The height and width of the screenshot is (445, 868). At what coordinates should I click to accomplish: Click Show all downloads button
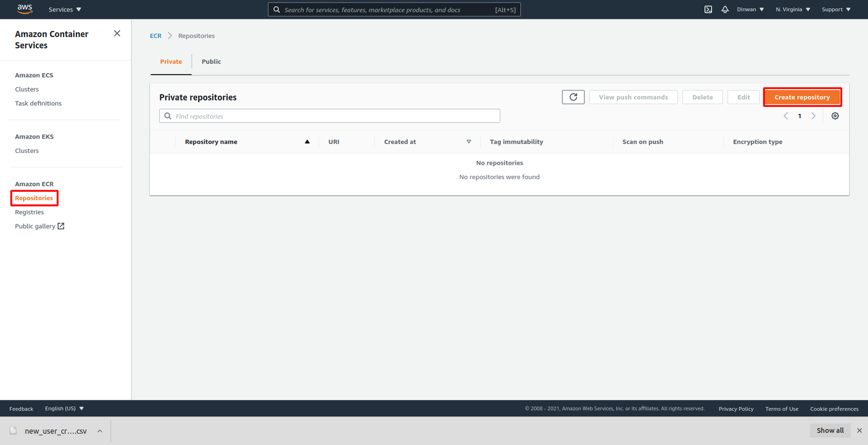click(830, 431)
